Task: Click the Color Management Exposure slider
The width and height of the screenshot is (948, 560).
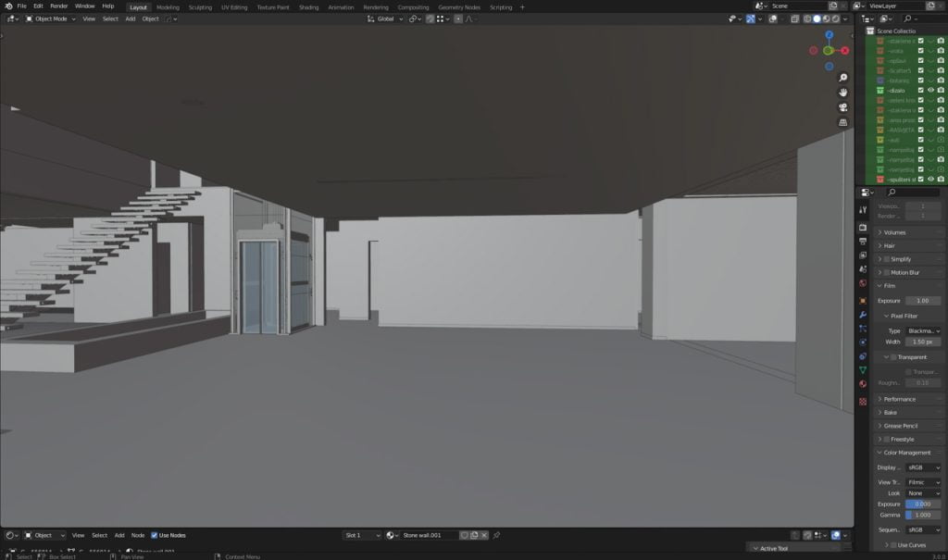Action: pos(923,504)
